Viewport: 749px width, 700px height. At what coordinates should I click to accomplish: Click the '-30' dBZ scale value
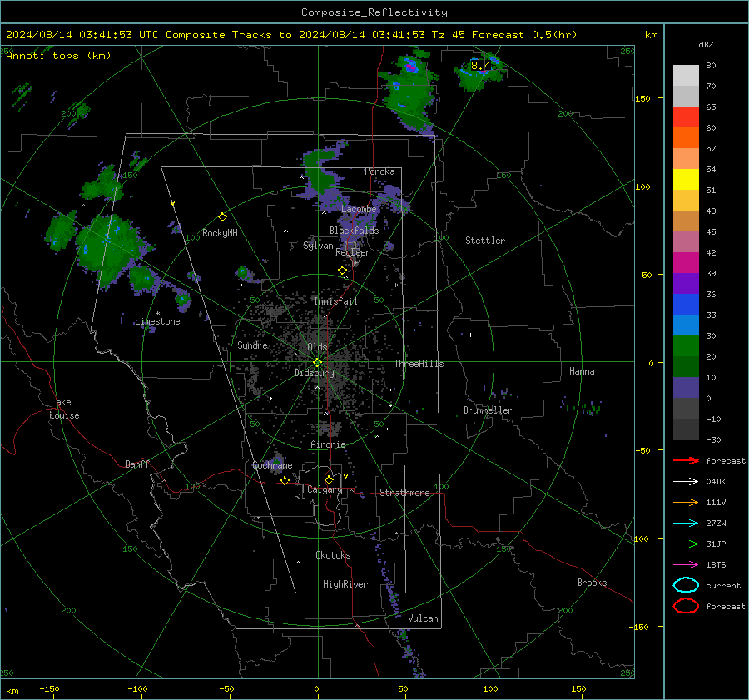pyautogui.click(x=713, y=440)
